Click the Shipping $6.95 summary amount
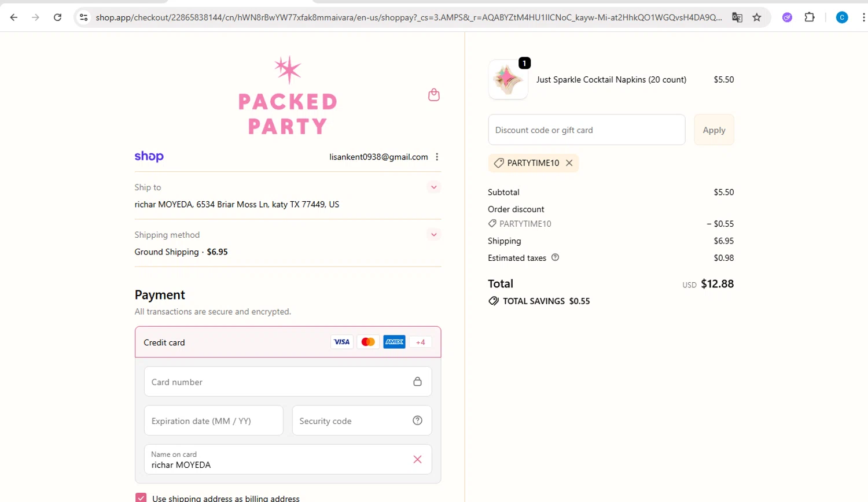Viewport: 868px width, 502px height. click(x=723, y=241)
